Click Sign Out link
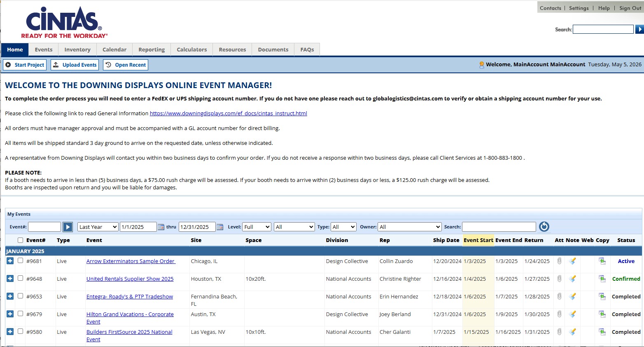The width and height of the screenshot is (644, 347). click(x=630, y=8)
